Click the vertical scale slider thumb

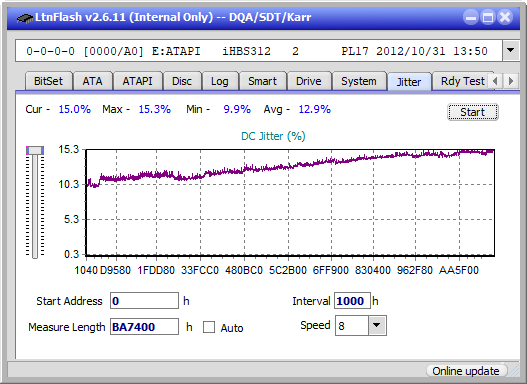[35, 150]
